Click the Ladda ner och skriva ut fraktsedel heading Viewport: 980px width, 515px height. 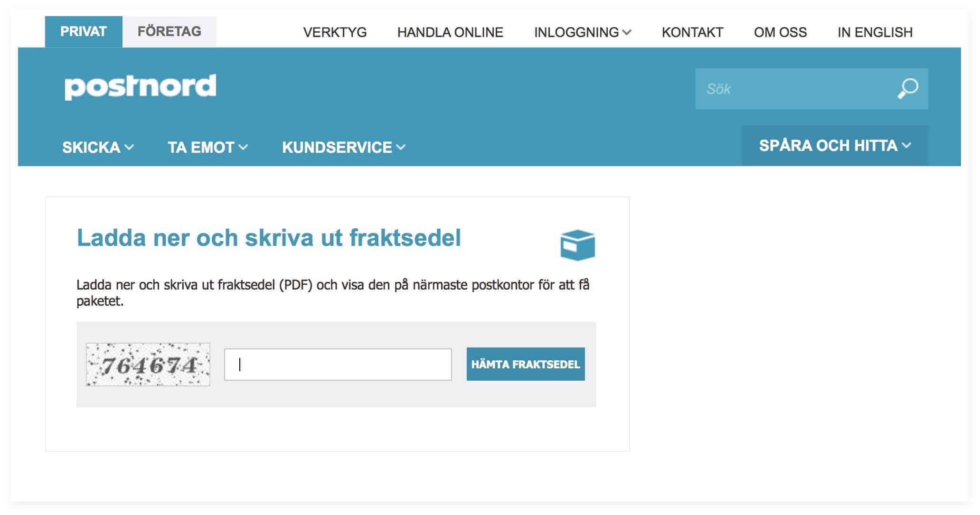click(x=269, y=238)
